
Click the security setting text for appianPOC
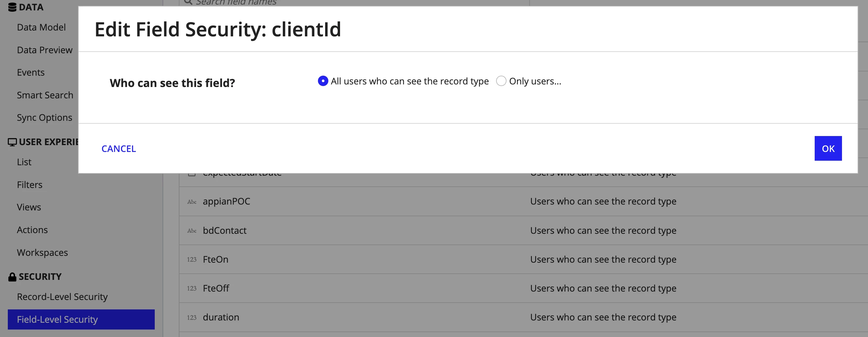pos(603,201)
